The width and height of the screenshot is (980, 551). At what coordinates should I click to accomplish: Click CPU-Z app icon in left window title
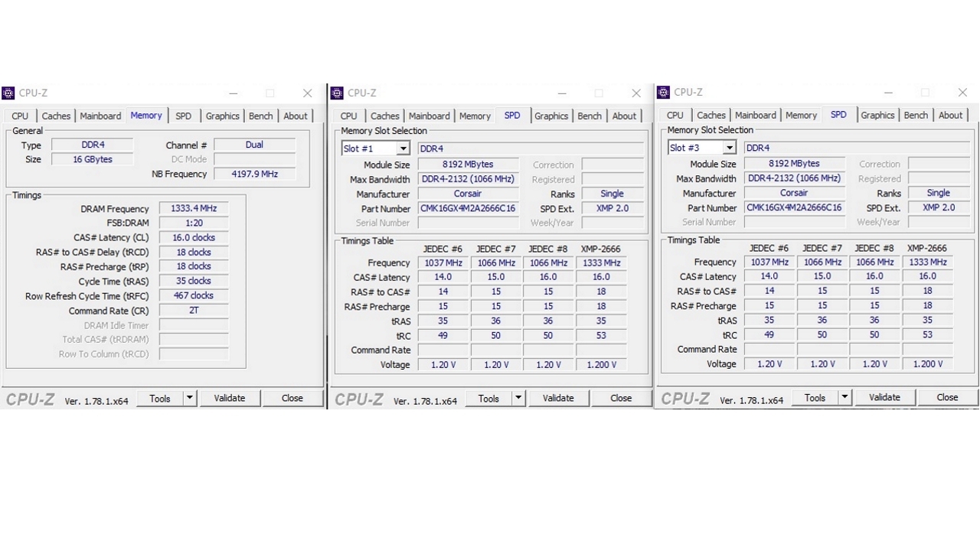coord(8,93)
